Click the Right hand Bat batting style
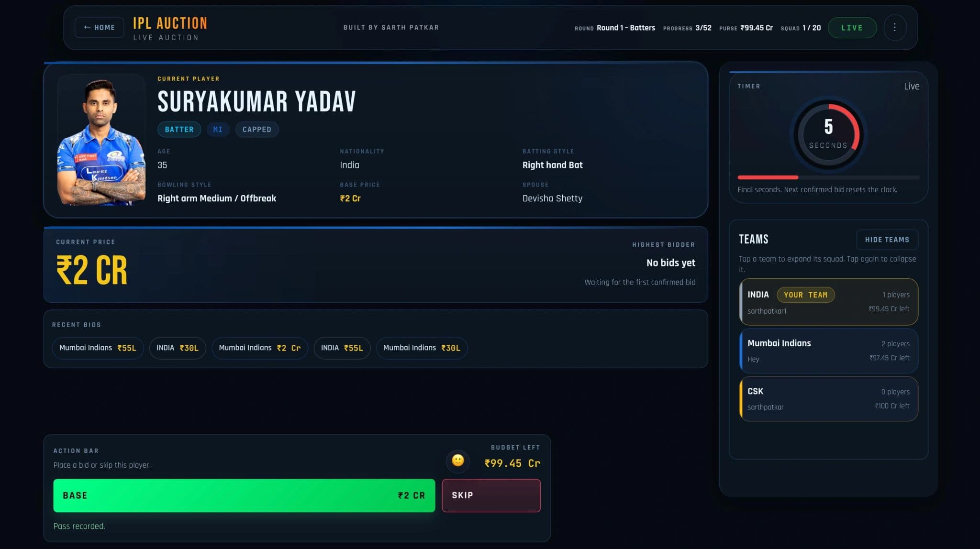980x549 pixels. (x=552, y=165)
